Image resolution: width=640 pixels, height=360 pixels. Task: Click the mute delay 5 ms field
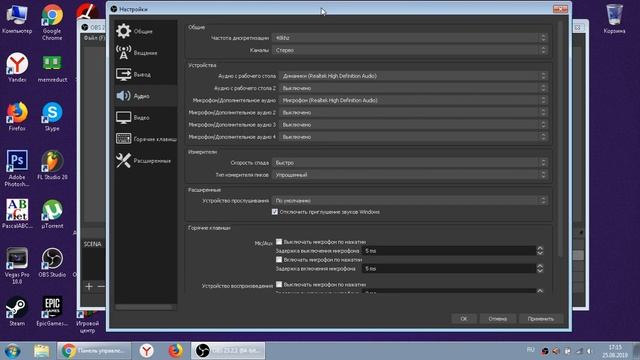click(x=449, y=251)
